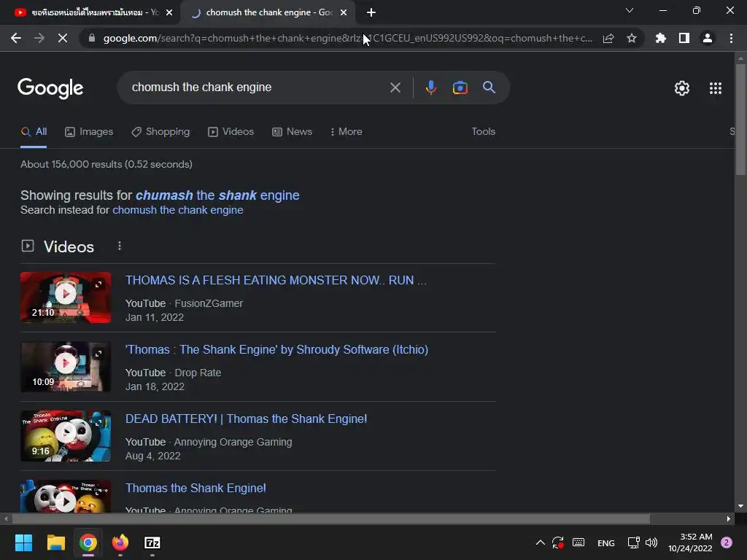The width and height of the screenshot is (747, 560).
Task: Open the Videos section options menu
Action: point(120,246)
